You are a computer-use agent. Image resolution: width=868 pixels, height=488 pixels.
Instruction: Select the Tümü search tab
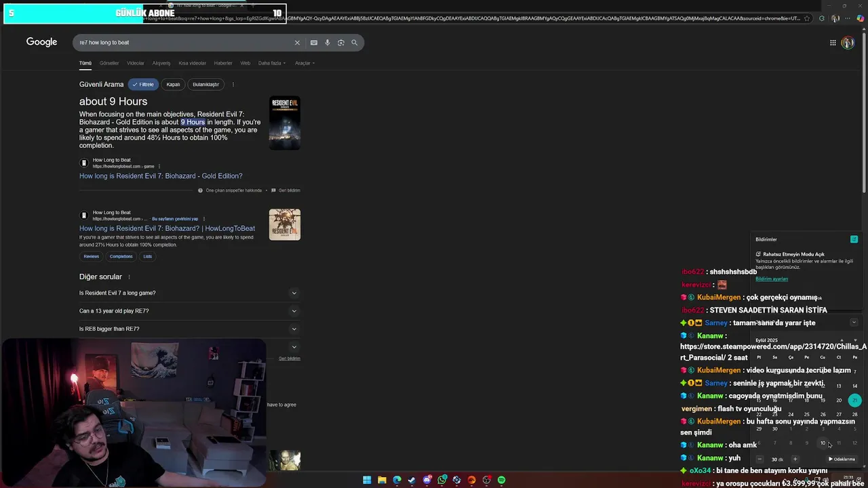pos(85,63)
